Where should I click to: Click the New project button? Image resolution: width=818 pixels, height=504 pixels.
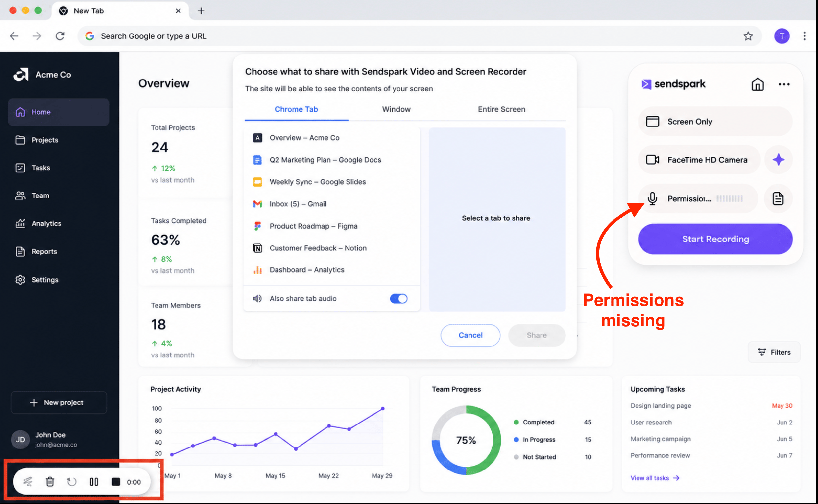(59, 403)
